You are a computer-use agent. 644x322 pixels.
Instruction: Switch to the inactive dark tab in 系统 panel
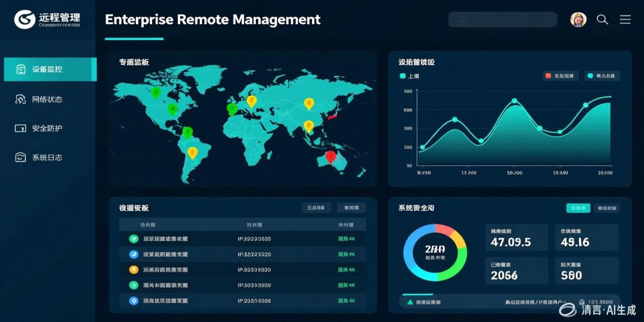(x=607, y=208)
